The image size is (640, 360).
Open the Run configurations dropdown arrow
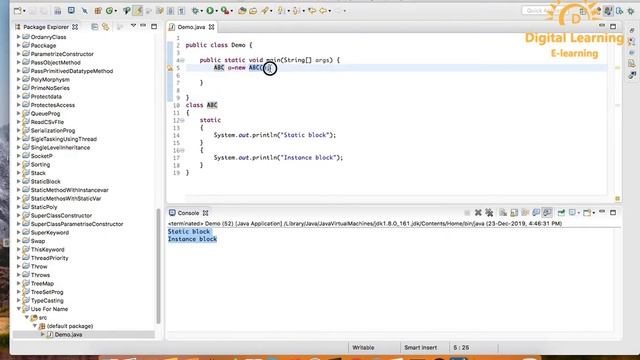tap(216, 11)
